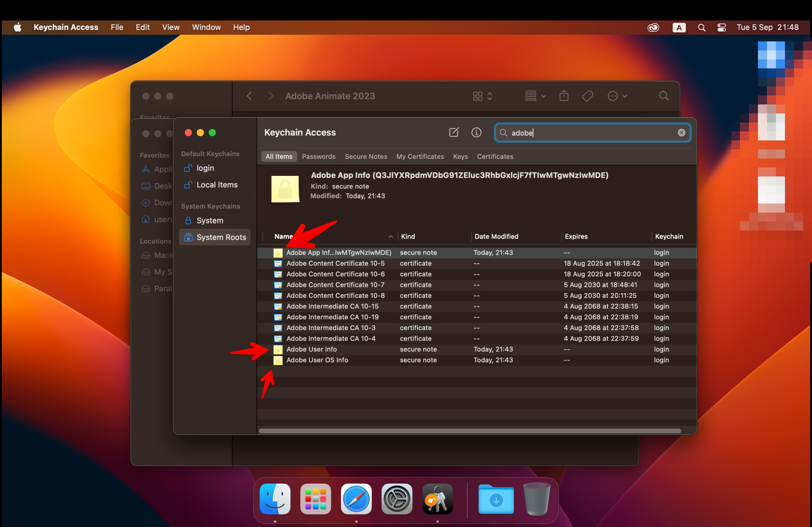Click the Share icon in the Finder toolbar
812x527 pixels.
tap(564, 96)
